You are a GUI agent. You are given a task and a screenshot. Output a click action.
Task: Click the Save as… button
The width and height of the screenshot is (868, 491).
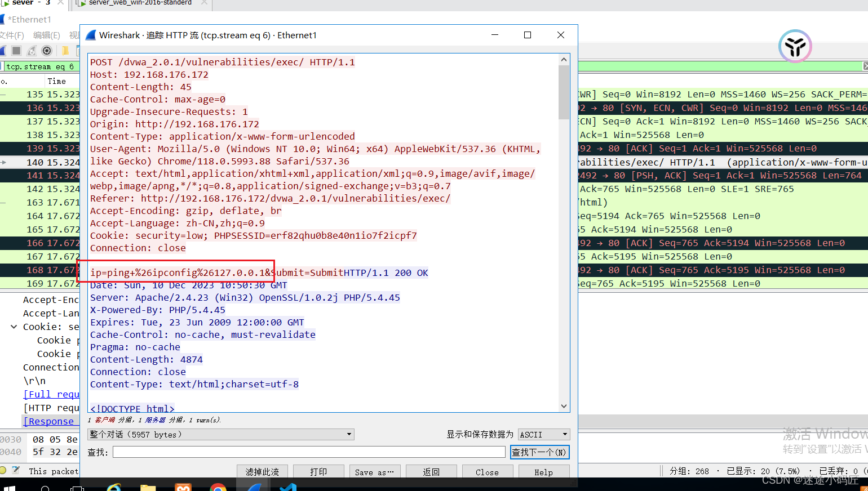375,472
